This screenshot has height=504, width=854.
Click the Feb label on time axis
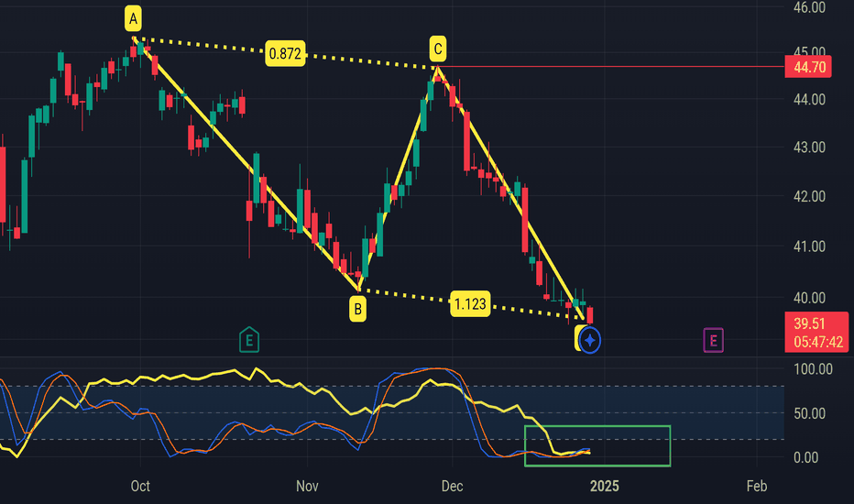757,486
